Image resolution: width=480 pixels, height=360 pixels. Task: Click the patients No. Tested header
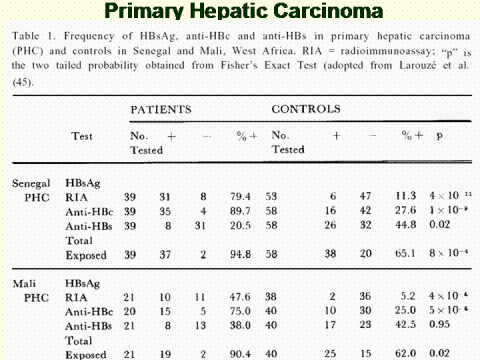146,143
